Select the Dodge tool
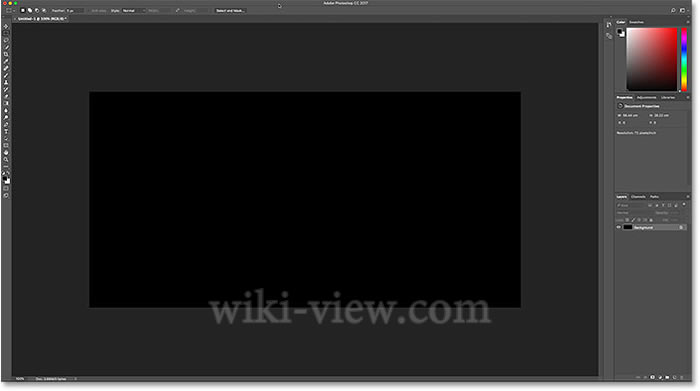The width and height of the screenshot is (700, 391). (6, 117)
